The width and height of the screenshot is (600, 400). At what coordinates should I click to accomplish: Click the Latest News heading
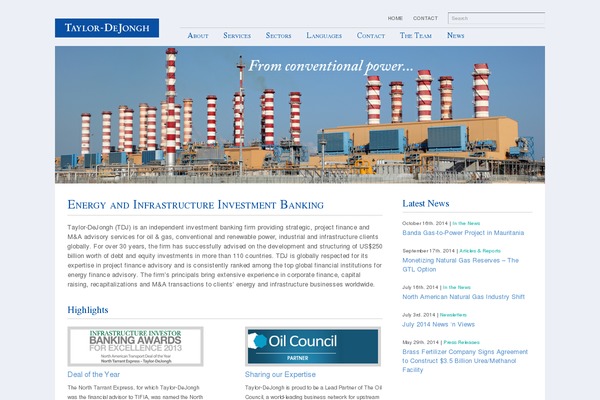pos(426,204)
